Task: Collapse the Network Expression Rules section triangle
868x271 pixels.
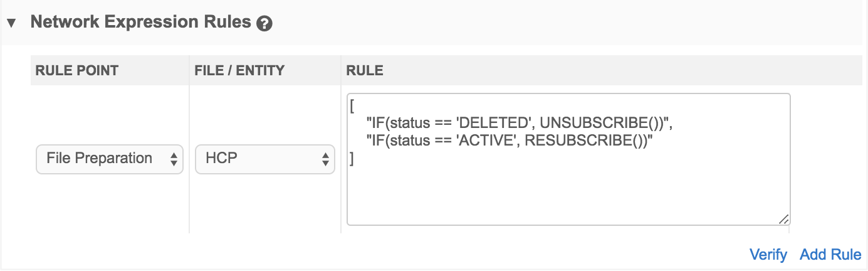Action: point(11,23)
